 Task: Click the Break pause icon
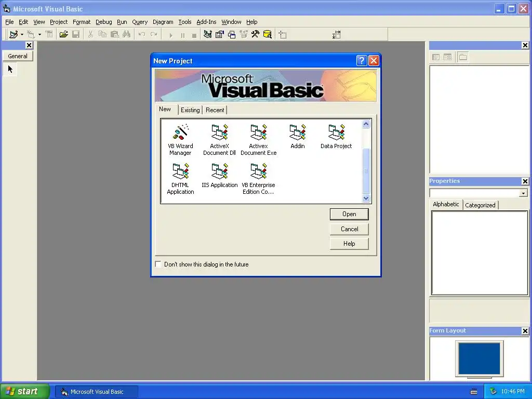pos(182,35)
